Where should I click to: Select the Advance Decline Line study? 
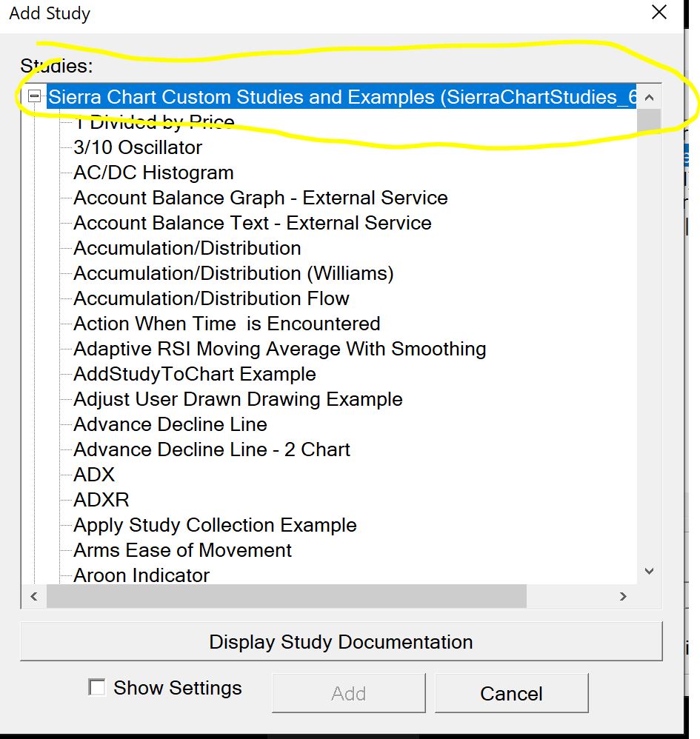tap(170, 424)
